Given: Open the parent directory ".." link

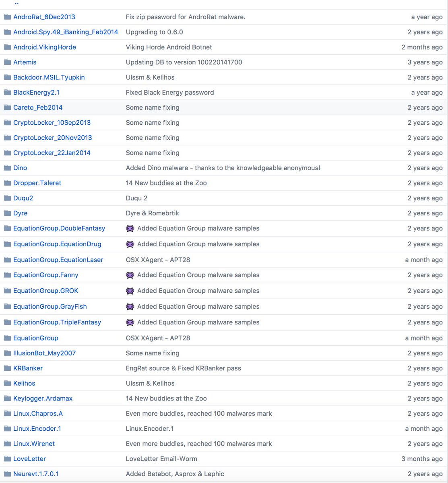Looking at the screenshot, I should pos(17,3).
